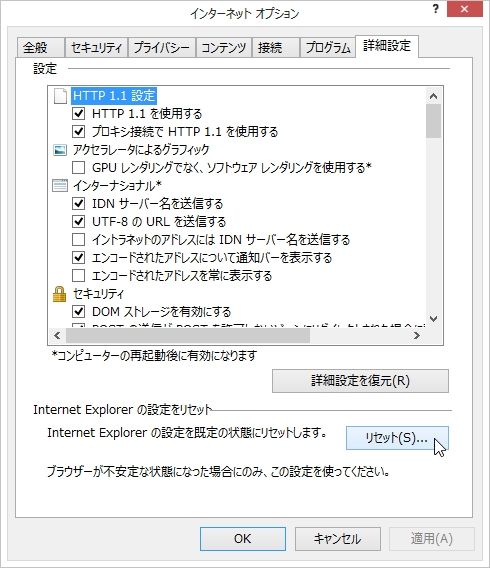490x568 pixels.
Task: Click the horizontal scroll left arrow
Action: [x=57, y=335]
